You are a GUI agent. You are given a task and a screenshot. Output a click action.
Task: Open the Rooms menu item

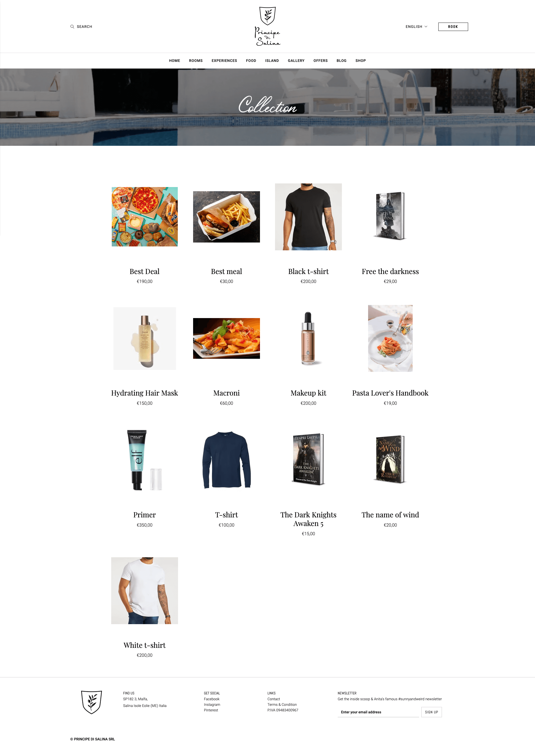pos(196,61)
